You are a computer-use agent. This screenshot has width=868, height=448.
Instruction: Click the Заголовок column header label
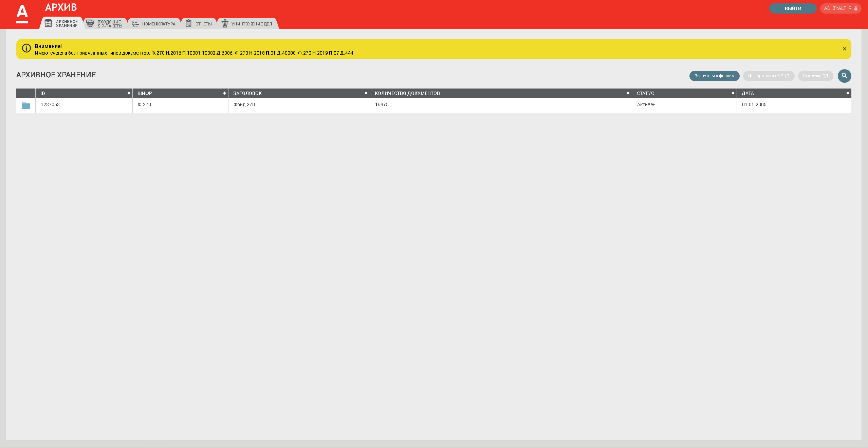point(247,93)
